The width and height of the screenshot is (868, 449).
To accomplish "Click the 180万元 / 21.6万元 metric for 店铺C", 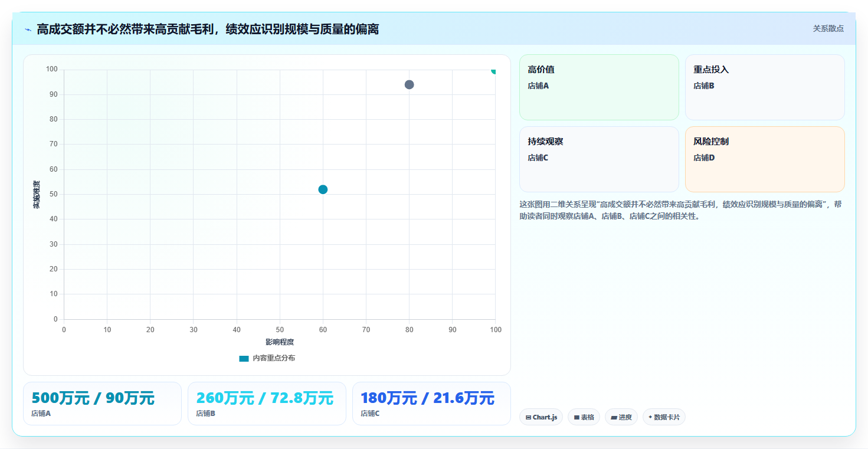I will 428,398.
